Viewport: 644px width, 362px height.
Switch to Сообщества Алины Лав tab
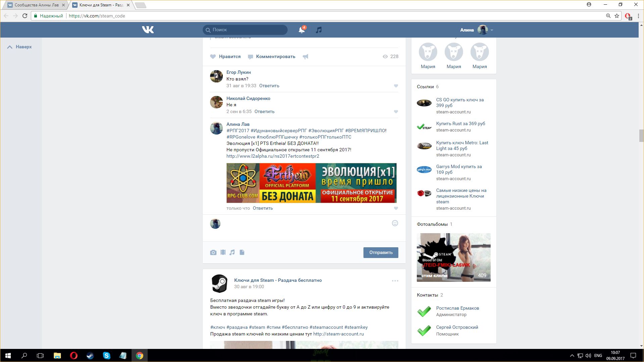pyautogui.click(x=37, y=5)
